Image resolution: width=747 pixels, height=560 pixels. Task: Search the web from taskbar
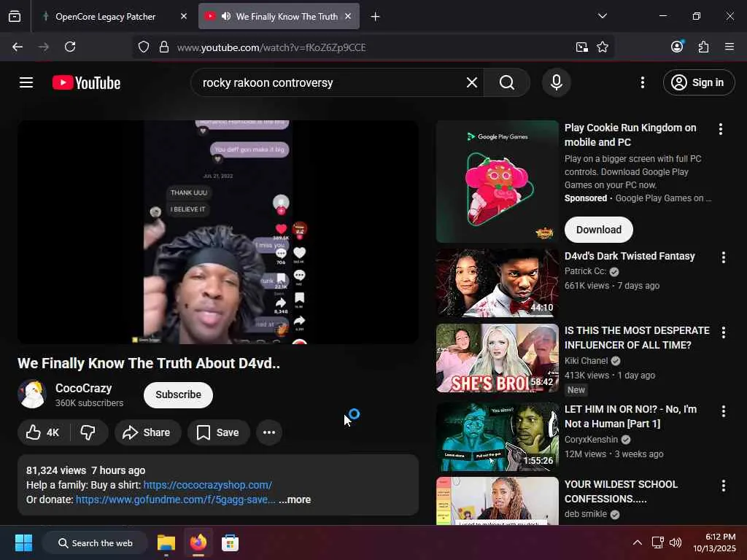[95, 542]
